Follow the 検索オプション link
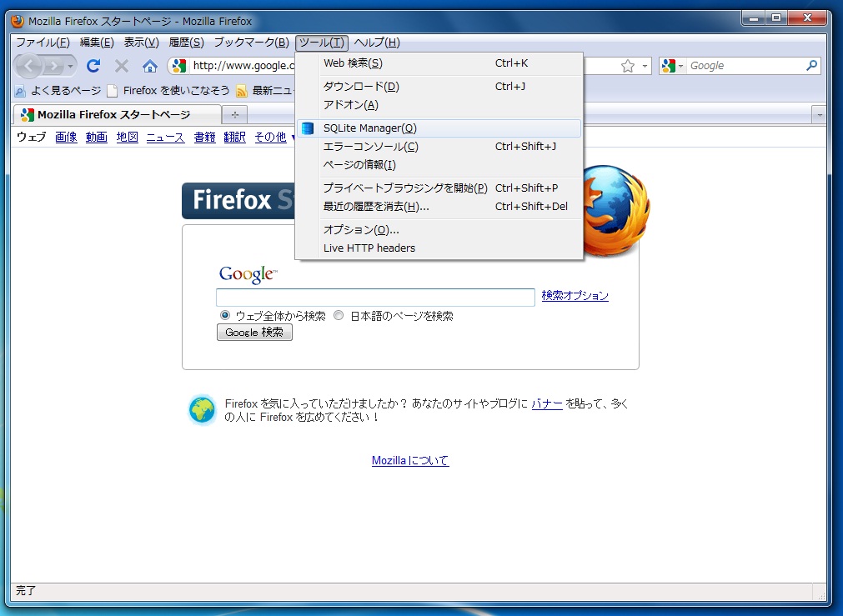The image size is (843, 616). [x=575, y=296]
